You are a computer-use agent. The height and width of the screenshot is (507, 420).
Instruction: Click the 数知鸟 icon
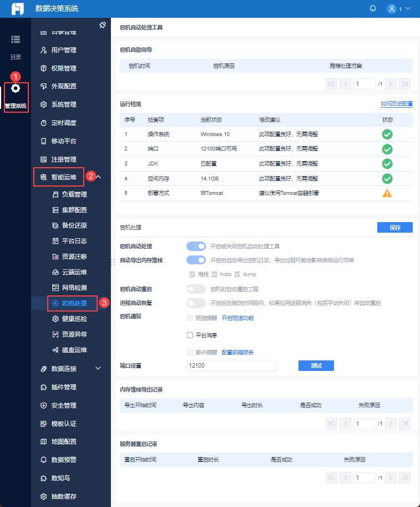click(x=44, y=478)
